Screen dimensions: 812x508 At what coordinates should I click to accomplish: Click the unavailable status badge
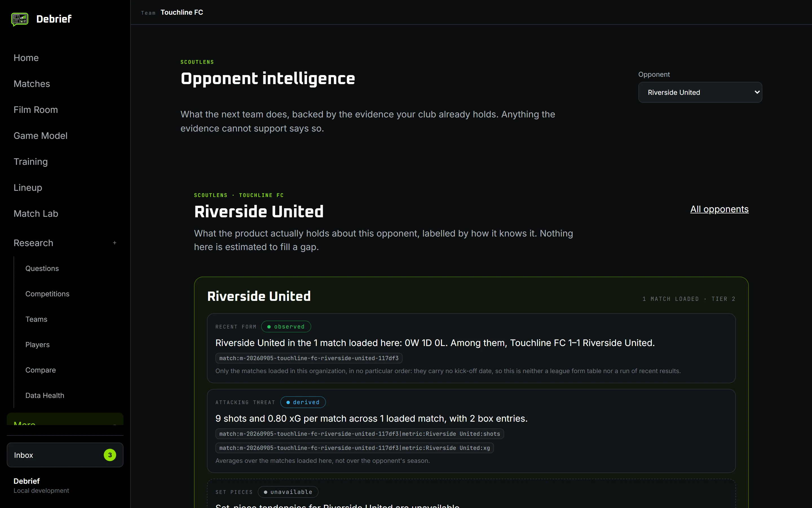[288, 492]
